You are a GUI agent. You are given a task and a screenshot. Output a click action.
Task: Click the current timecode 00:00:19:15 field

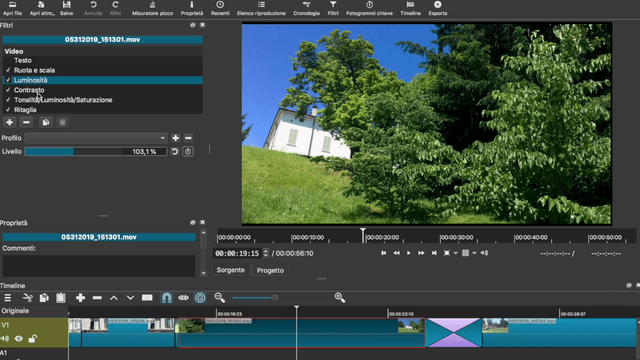pyautogui.click(x=238, y=253)
